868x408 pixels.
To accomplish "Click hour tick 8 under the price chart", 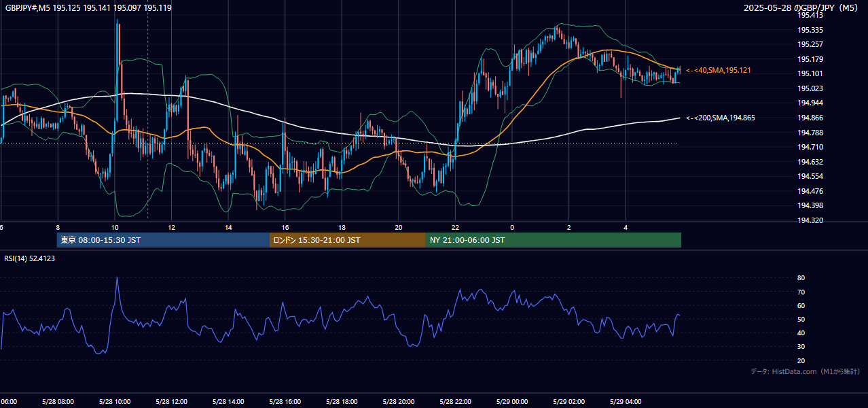I will click(x=58, y=228).
